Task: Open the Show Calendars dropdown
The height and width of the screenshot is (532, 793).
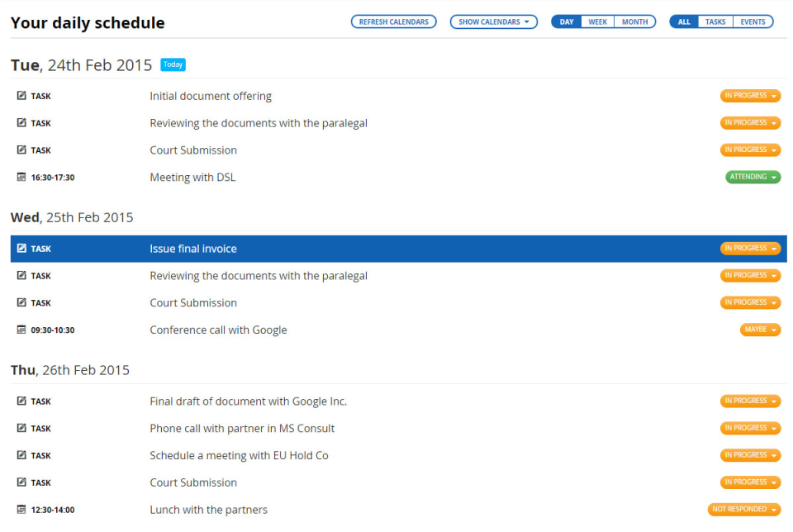Action: [x=493, y=21]
